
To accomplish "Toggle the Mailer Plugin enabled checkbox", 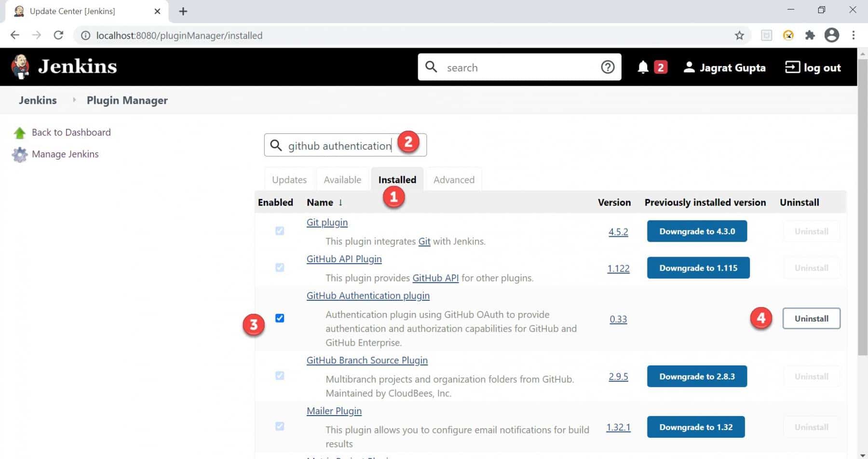I will [x=280, y=426].
